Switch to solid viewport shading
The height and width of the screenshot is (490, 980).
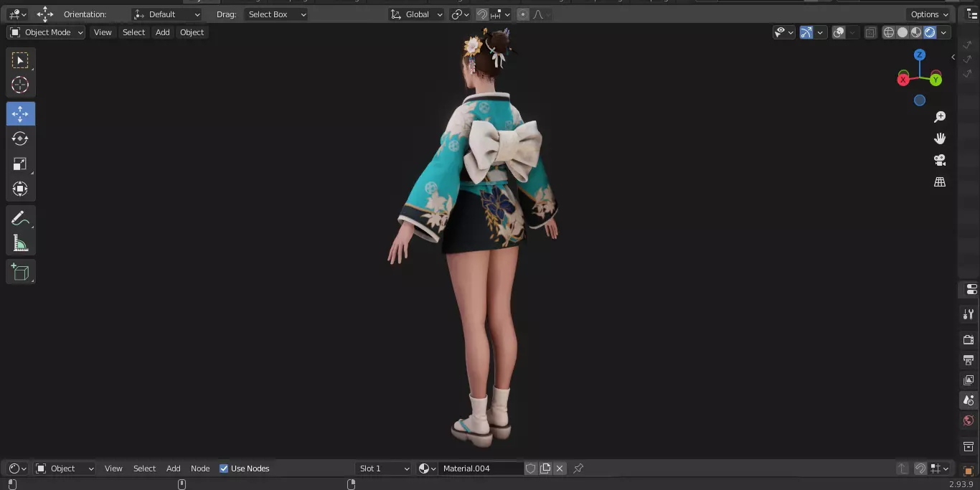click(x=903, y=32)
